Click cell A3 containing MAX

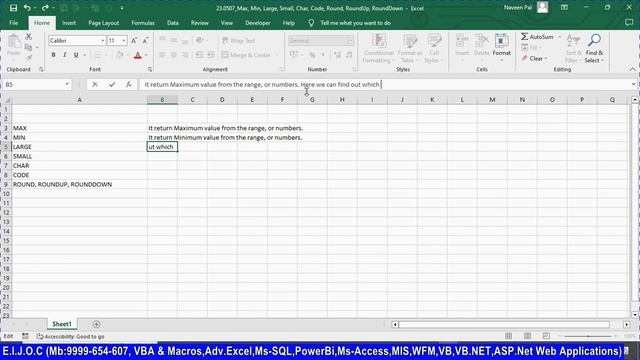pos(80,128)
